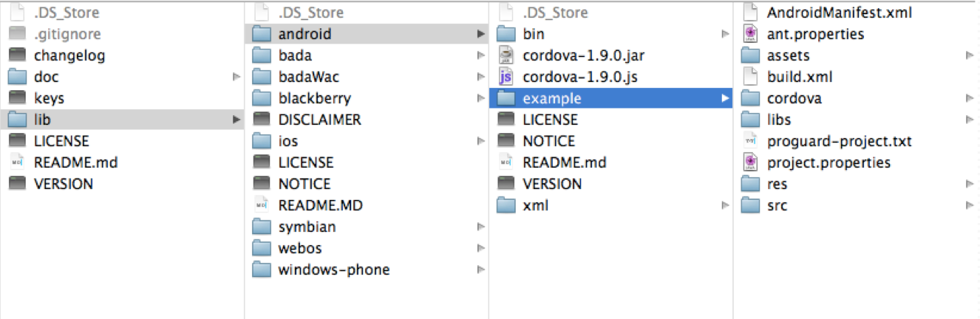Click the badaWac folder icon
Viewport: 980px width, 319px height.
point(262,77)
